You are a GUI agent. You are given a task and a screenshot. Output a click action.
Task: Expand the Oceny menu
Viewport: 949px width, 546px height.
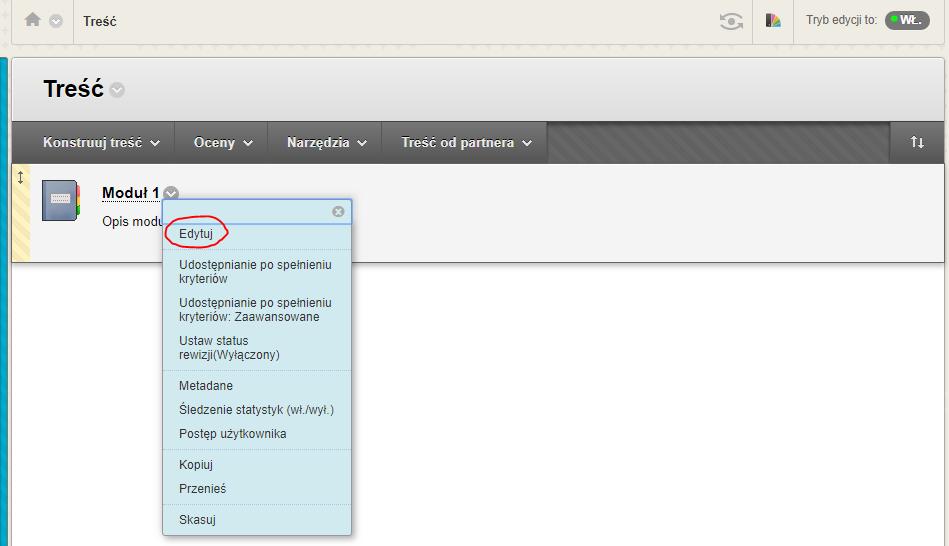[223, 143]
